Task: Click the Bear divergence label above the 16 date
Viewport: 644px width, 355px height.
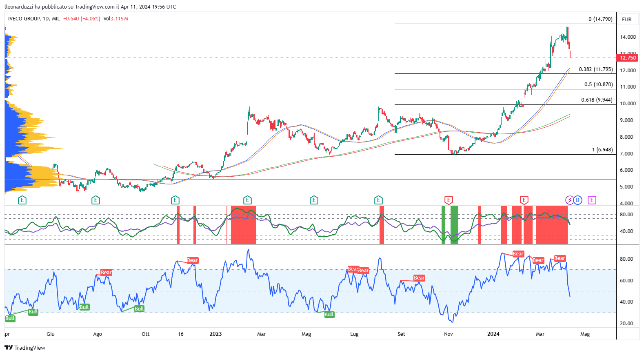Action: (x=192, y=260)
